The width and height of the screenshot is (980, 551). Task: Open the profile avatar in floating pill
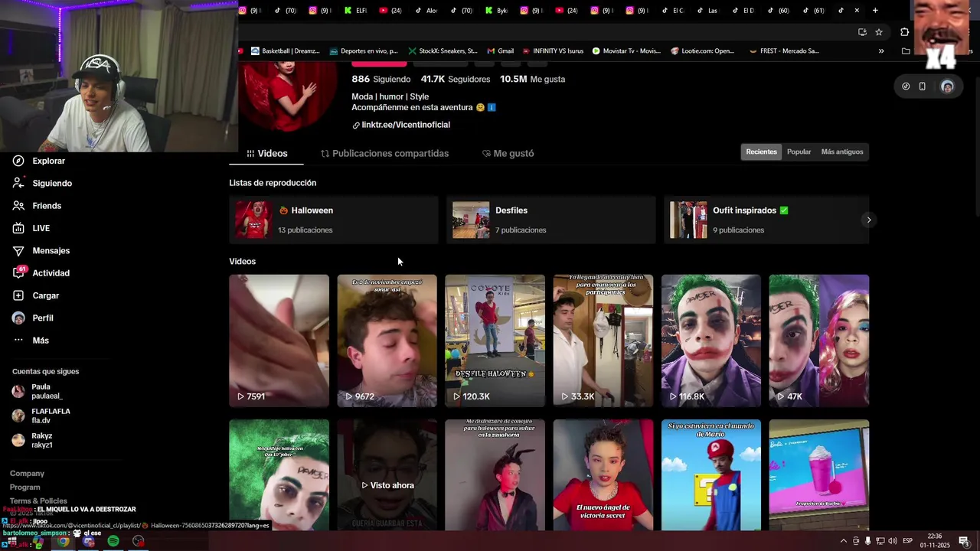point(947,86)
